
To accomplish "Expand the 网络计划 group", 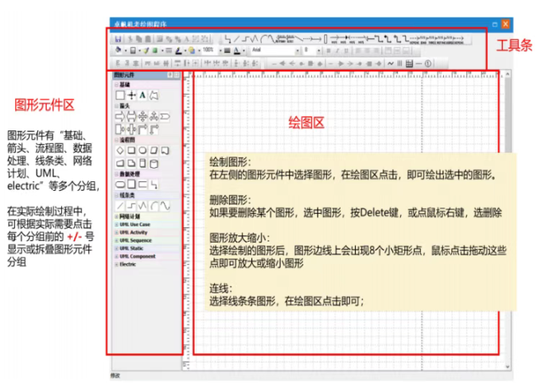I will (x=115, y=216).
